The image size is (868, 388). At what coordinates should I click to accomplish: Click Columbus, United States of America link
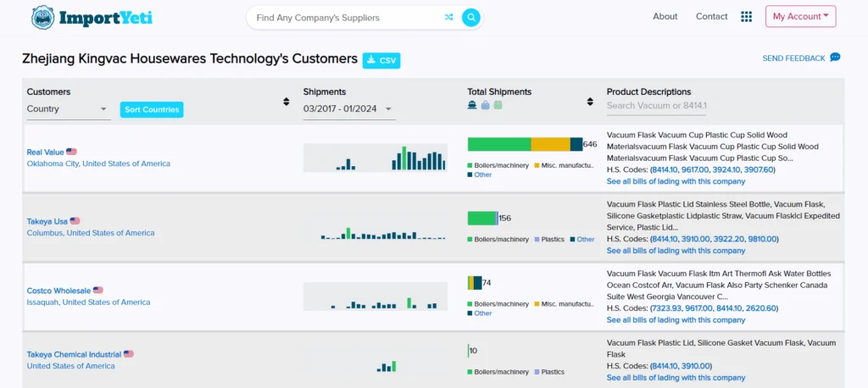pos(91,233)
